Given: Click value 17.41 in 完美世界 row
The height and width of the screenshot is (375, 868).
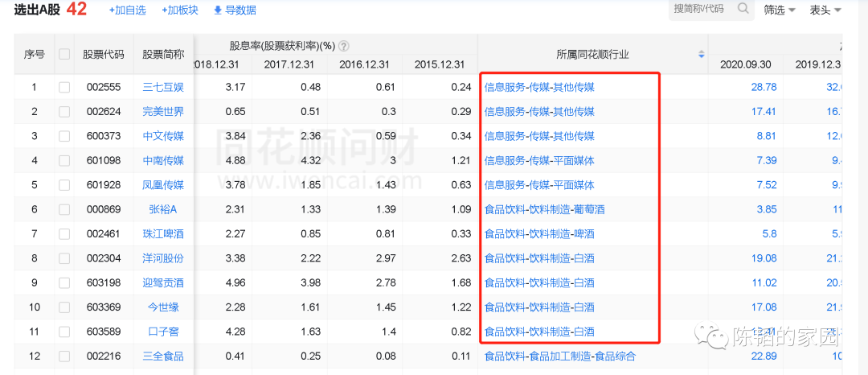Looking at the screenshot, I should 766,111.
